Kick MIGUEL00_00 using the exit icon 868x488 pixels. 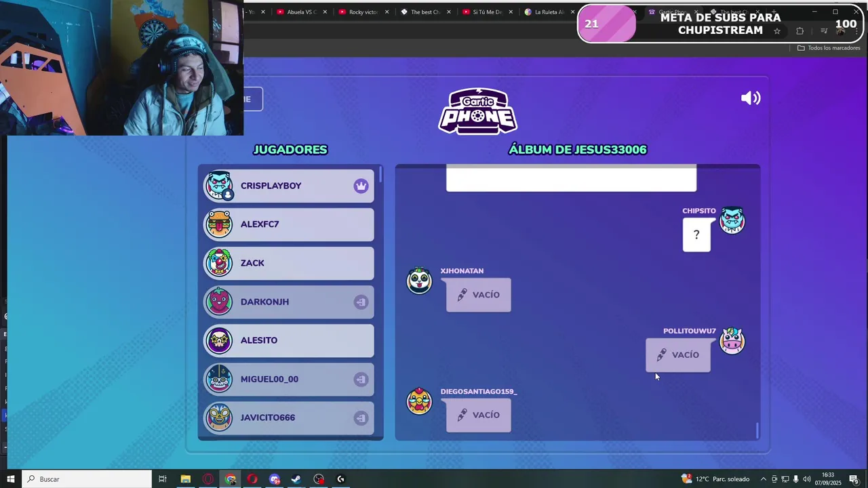click(x=361, y=379)
